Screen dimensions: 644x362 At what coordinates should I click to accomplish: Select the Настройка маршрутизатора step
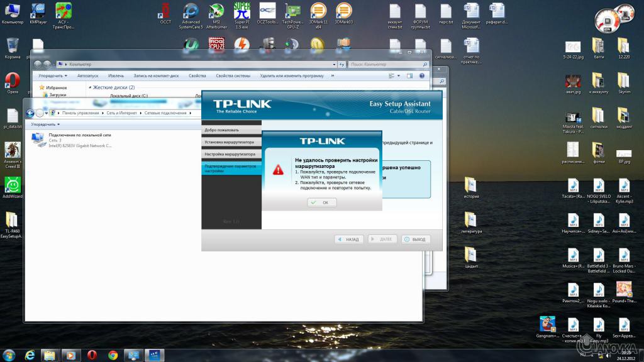click(x=231, y=154)
